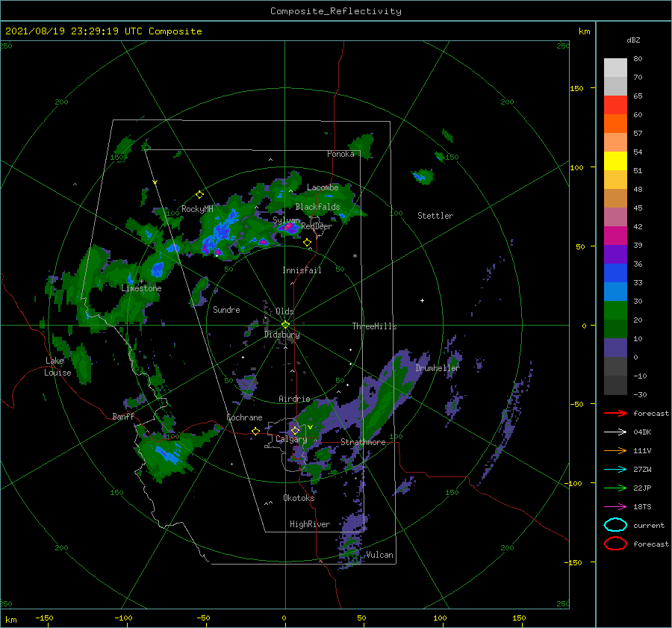Click the yellow diamond marker south of RedDeer
The image size is (672, 628).
click(307, 243)
